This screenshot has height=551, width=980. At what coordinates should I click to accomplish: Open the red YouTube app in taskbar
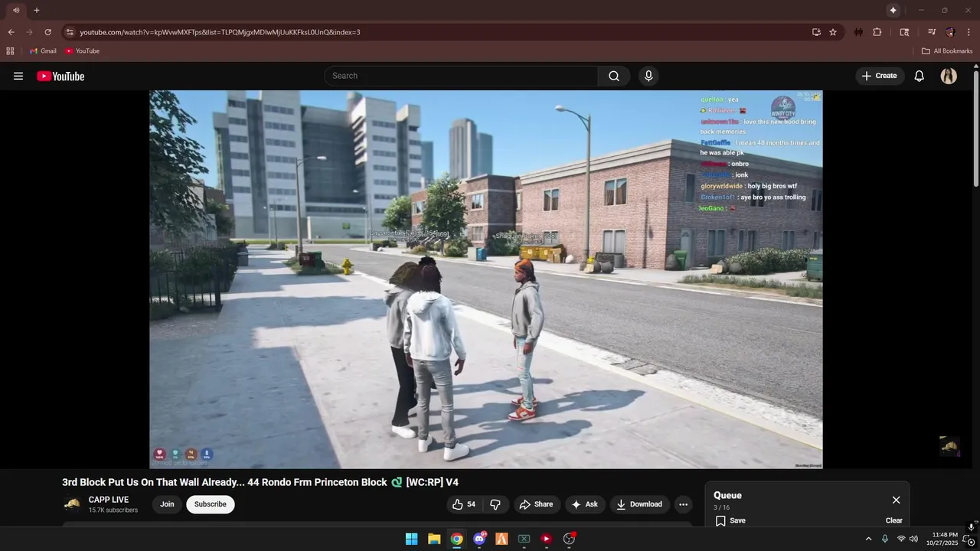click(x=547, y=539)
